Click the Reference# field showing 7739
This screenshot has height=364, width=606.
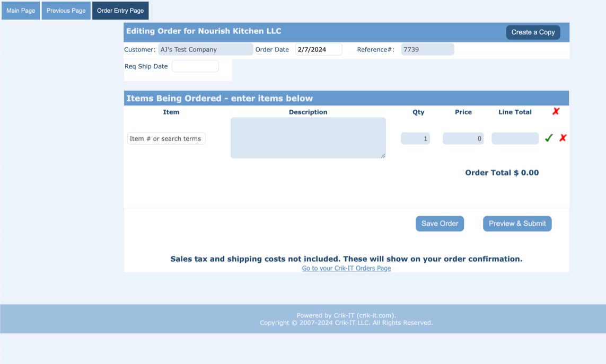click(x=427, y=50)
